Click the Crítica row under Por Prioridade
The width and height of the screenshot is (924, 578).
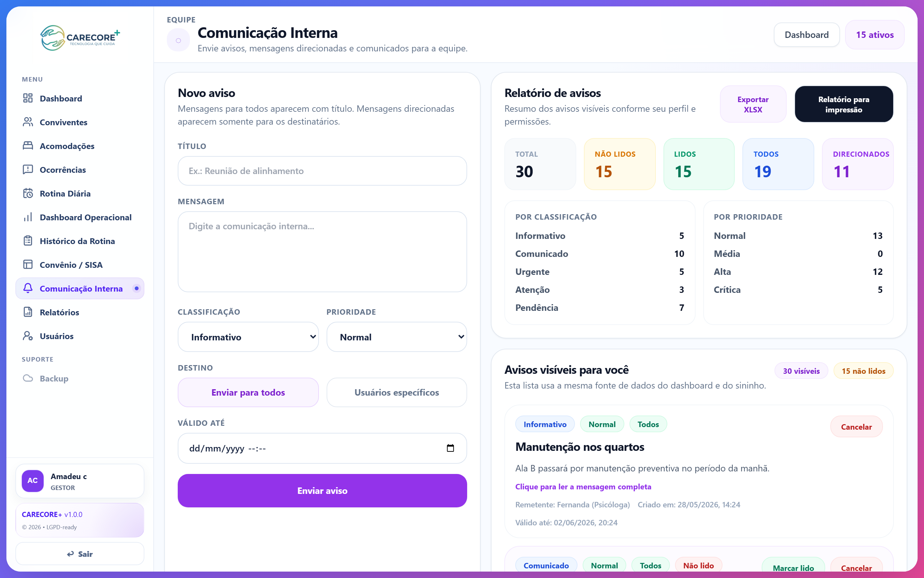click(x=798, y=289)
